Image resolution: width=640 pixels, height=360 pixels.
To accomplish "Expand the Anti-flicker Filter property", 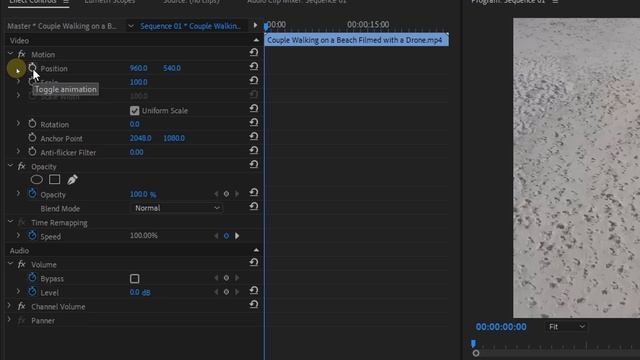I will 18,151.
